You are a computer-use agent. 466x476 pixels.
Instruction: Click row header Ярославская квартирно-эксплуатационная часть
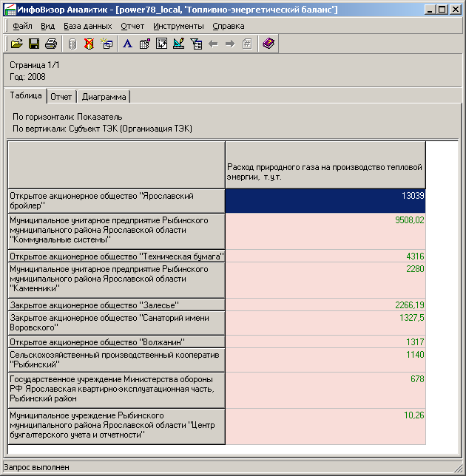[x=117, y=390]
